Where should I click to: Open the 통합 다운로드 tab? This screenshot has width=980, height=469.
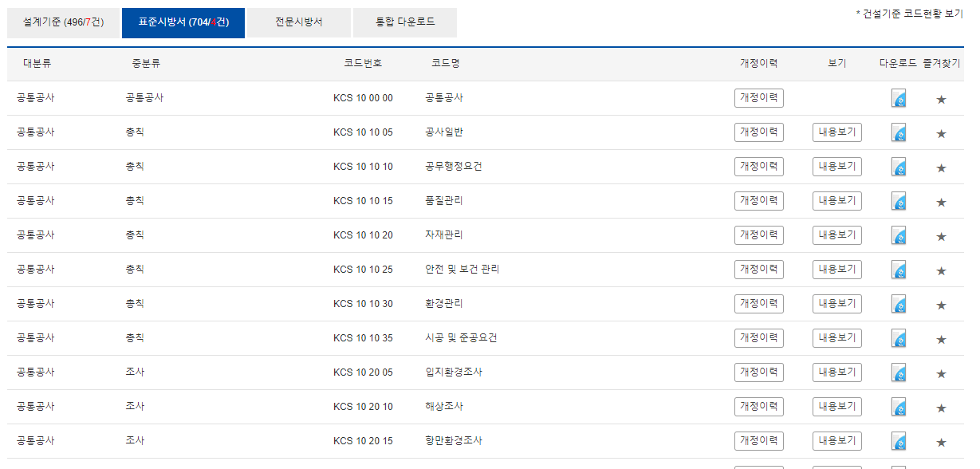coord(405,22)
